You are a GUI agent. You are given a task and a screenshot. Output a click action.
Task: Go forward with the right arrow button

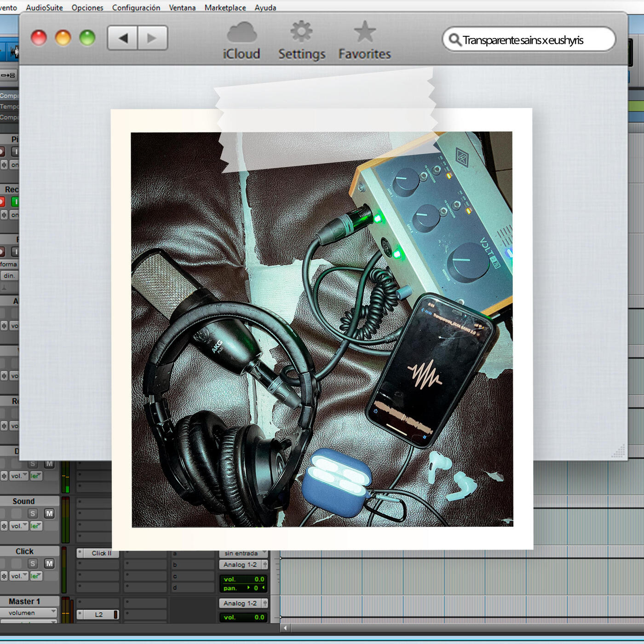[152, 38]
